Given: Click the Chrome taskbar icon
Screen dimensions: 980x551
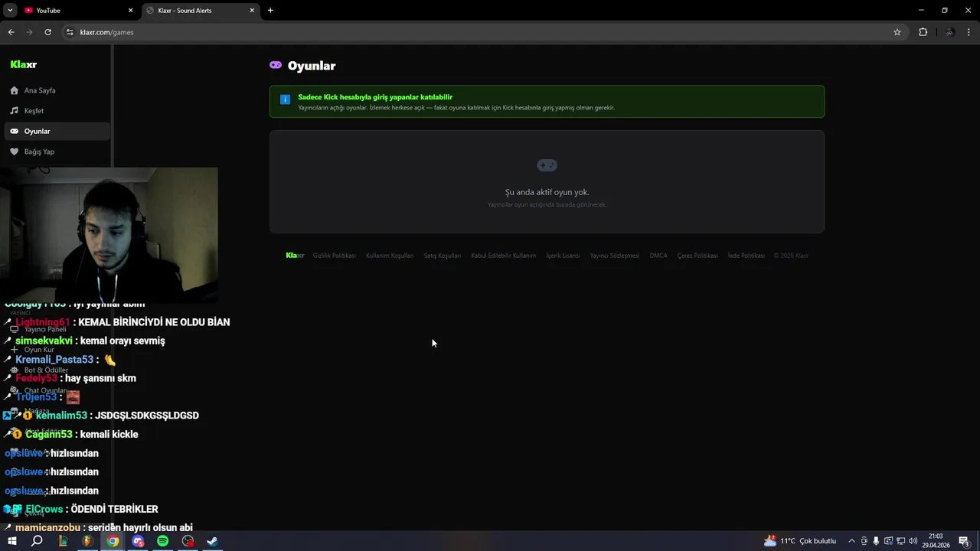Looking at the screenshot, I should pos(113,541).
